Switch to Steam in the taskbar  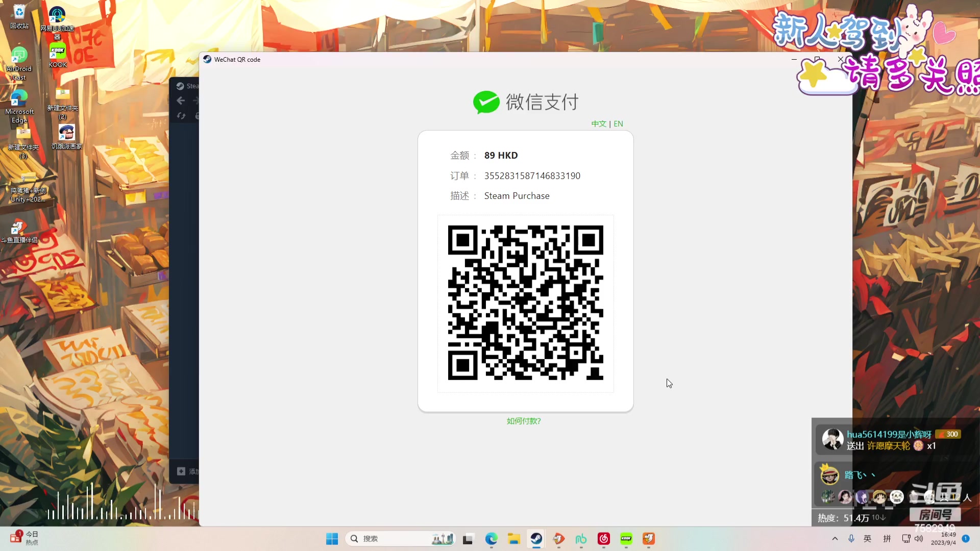(536, 539)
